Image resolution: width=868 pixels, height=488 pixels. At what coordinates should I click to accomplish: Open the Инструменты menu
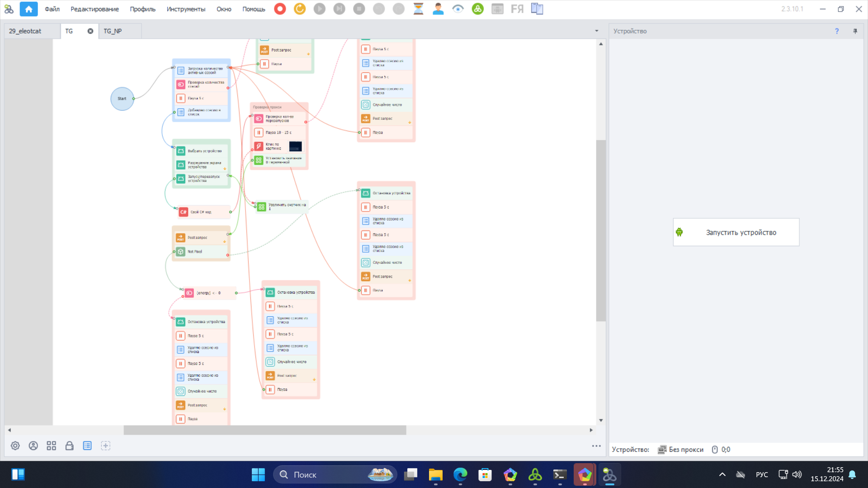coord(186,9)
